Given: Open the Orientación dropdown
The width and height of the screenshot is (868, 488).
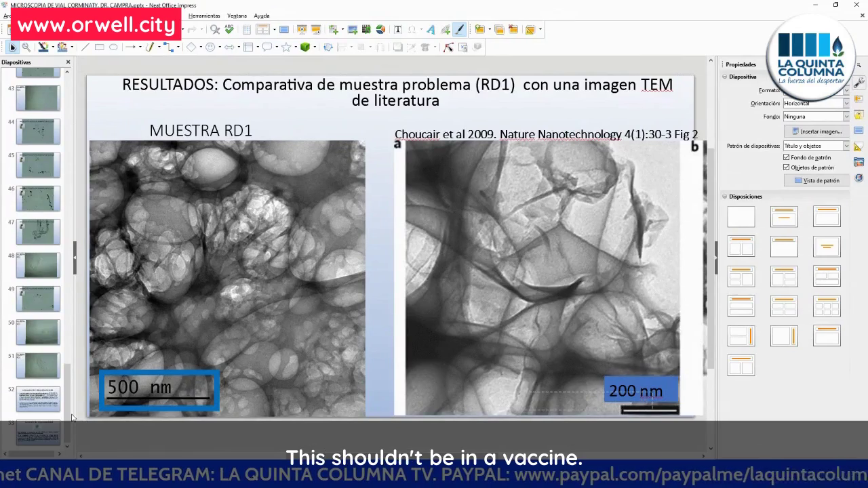Looking at the screenshot, I should tap(846, 103).
